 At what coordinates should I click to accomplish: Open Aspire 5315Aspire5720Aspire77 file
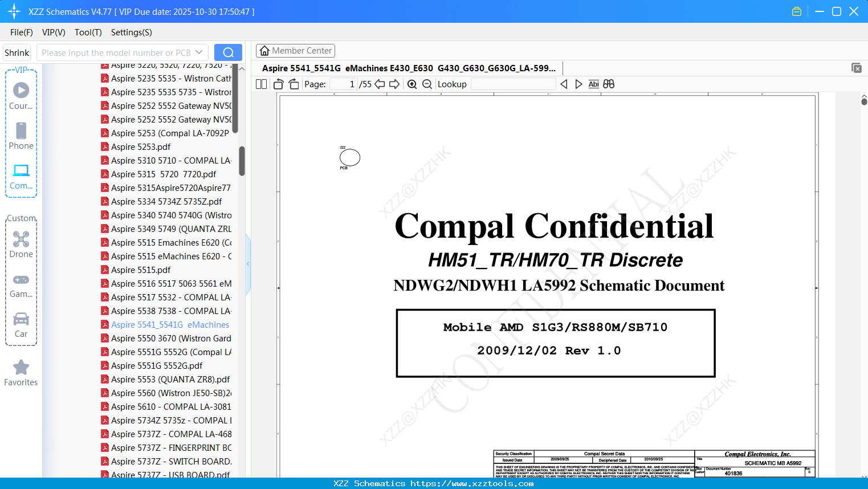171,188
